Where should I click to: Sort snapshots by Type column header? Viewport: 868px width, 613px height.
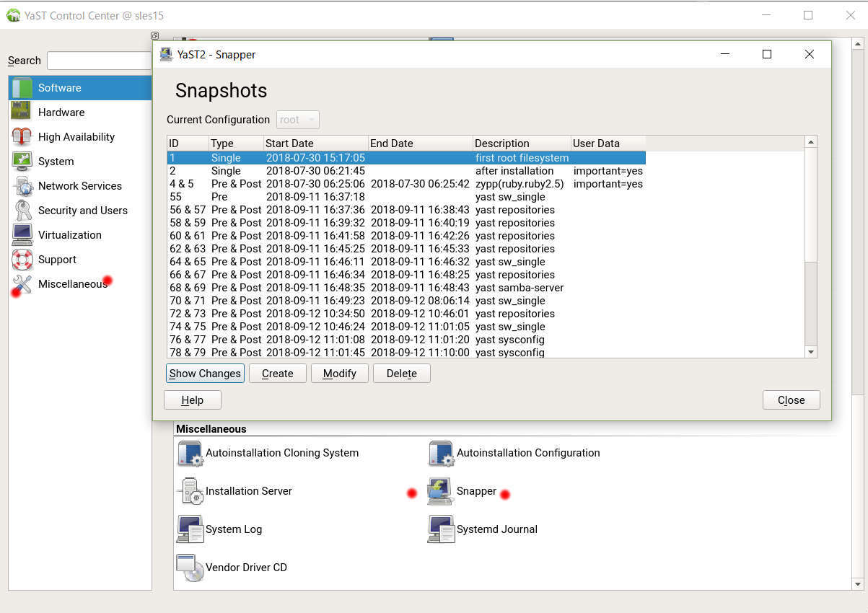click(236, 144)
